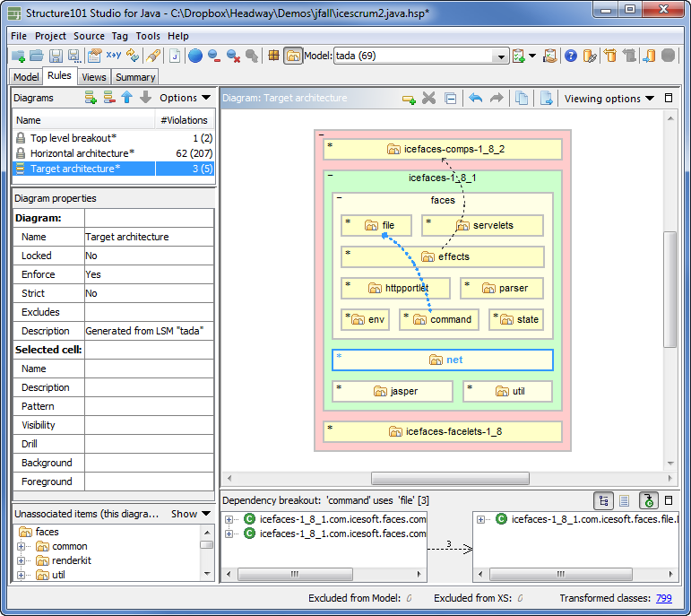The image size is (691, 616).
Task: Click the #Violations column header
Action: coord(185,120)
